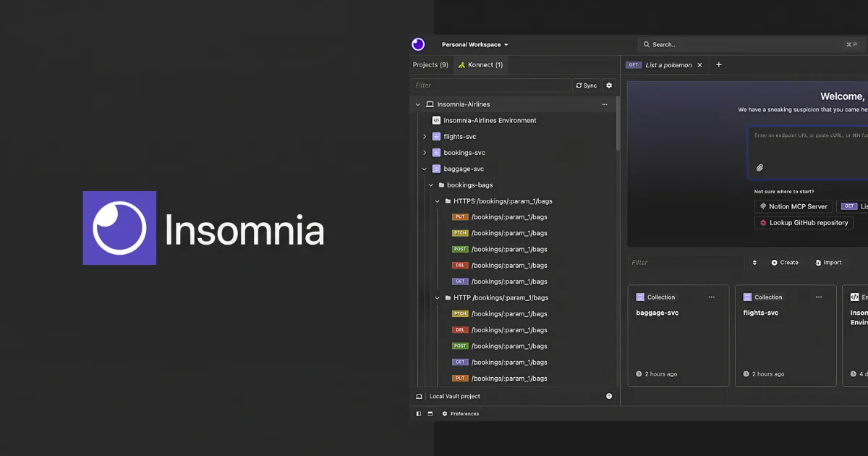Click the Sync button
This screenshot has height=456, width=868.
(x=587, y=85)
